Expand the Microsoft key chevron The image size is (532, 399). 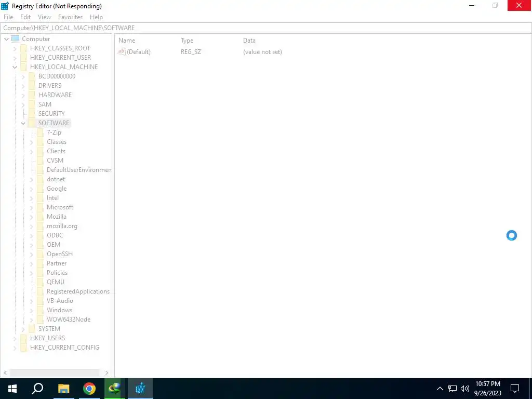click(32, 207)
